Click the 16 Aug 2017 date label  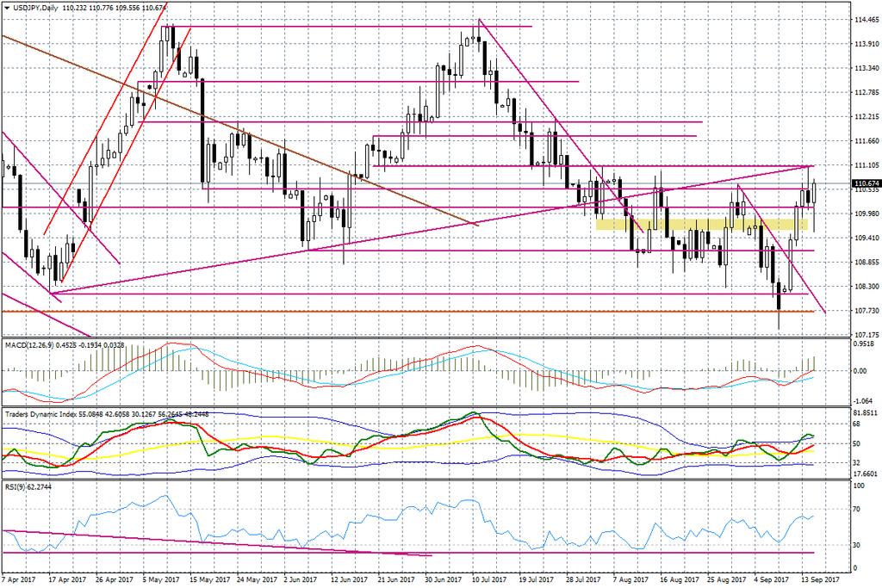(680, 579)
